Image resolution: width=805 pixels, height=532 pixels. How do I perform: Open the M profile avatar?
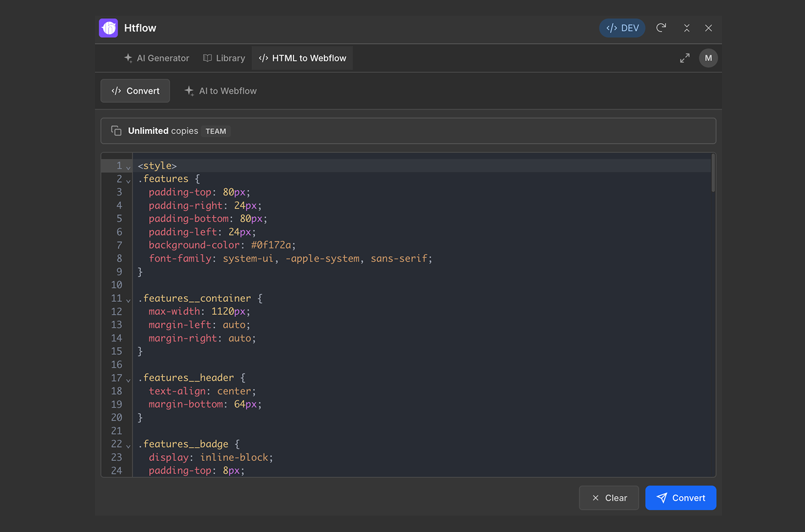pyautogui.click(x=708, y=57)
